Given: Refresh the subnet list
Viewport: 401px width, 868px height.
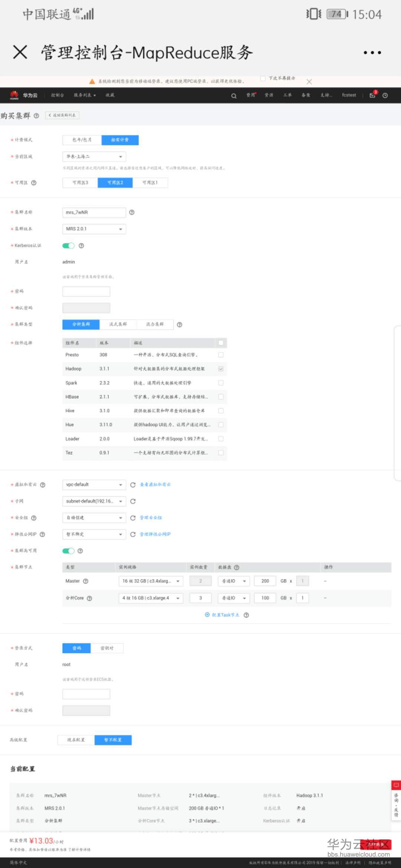Looking at the screenshot, I should pyautogui.click(x=133, y=502).
